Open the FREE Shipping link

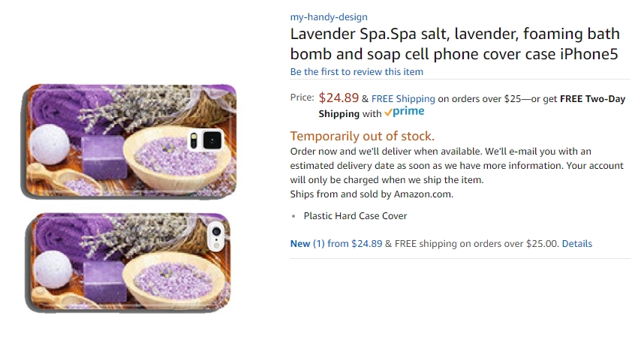(x=403, y=98)
